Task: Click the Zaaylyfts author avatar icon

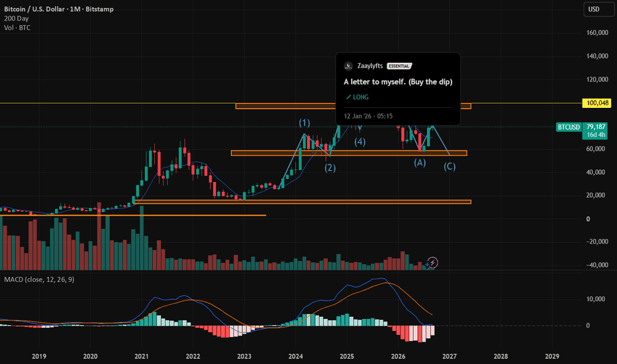Action: pos(348,66)
